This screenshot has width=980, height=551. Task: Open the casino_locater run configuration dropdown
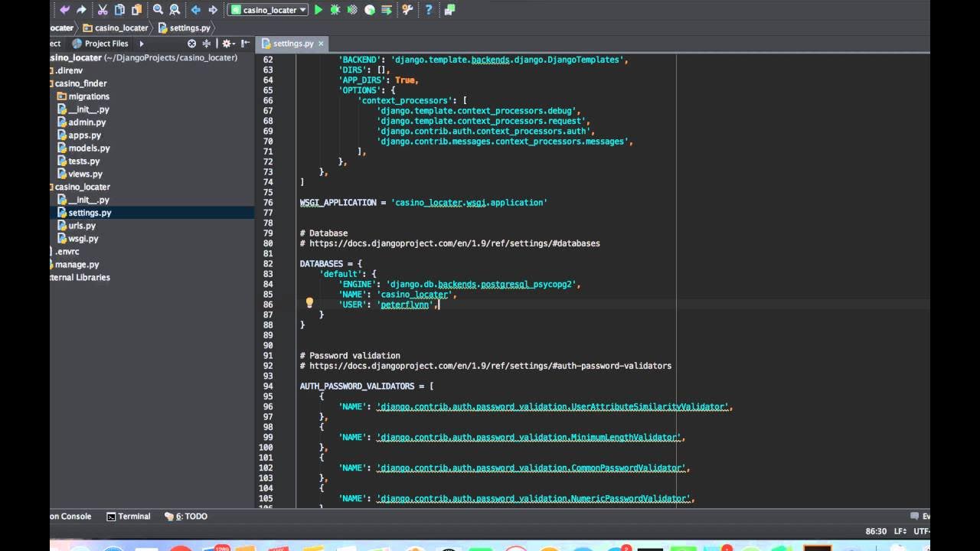click(x=268, y=10)
